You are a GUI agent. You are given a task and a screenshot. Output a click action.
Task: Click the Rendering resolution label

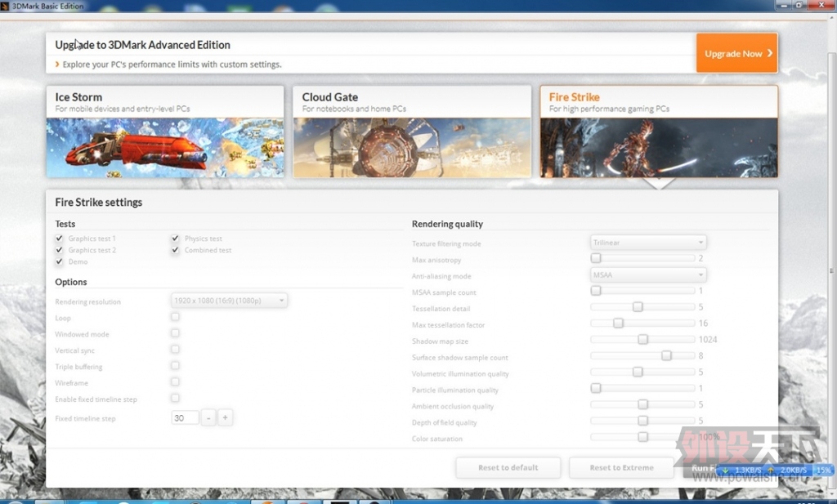tap(88, 302)
